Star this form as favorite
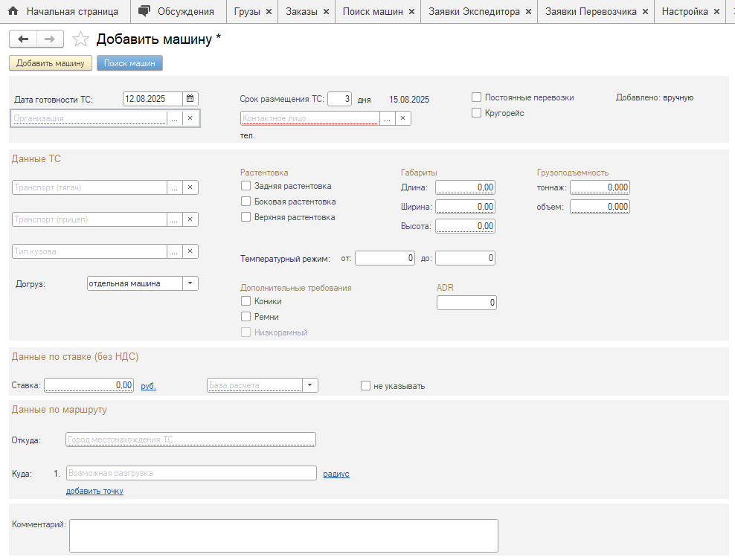This screenshot has height=560, width=735. tap(80, 39)
